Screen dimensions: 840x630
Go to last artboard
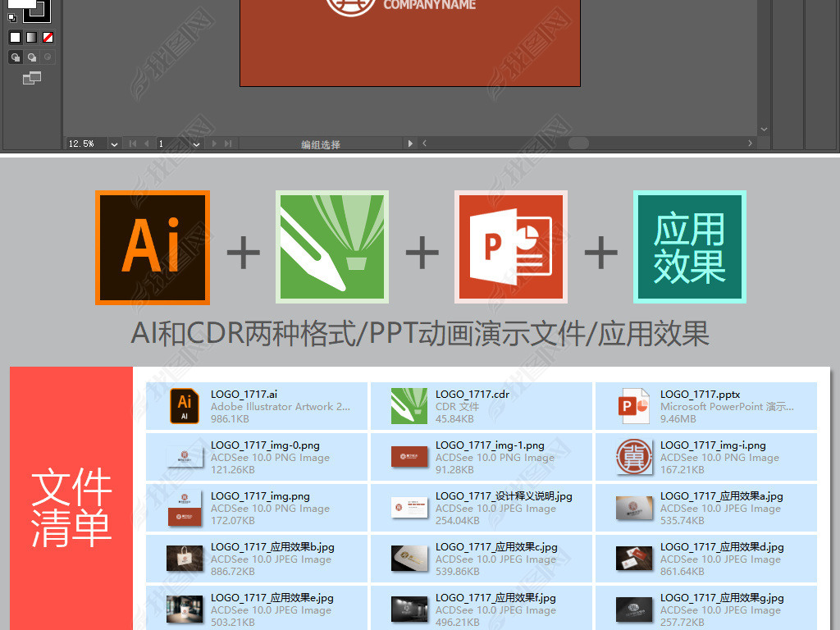coord(228,144)
